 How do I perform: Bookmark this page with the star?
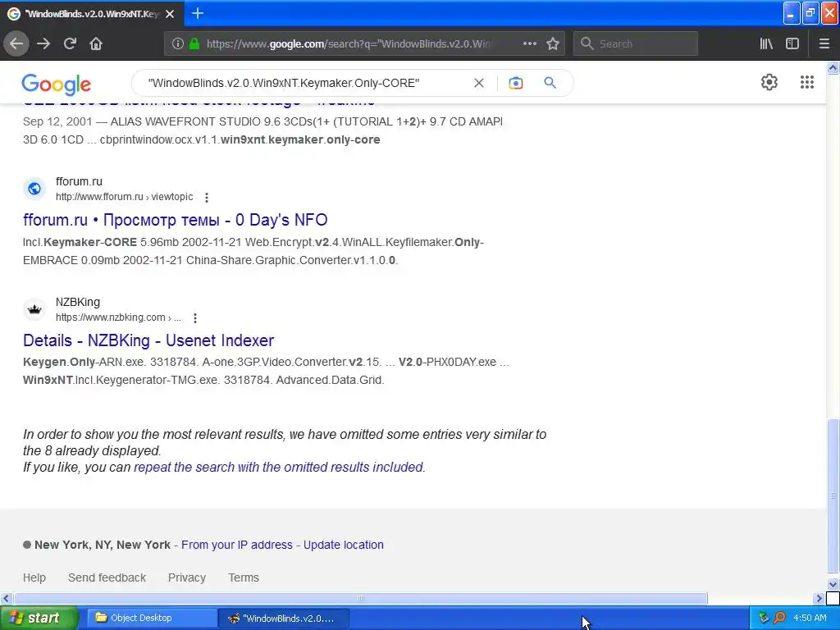tap(553, 44)
